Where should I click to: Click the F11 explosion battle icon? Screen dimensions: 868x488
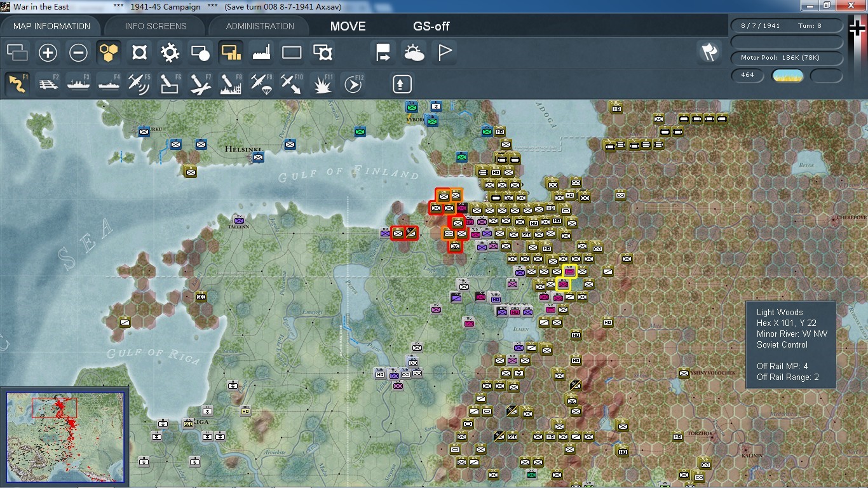(x=323, y=83)
